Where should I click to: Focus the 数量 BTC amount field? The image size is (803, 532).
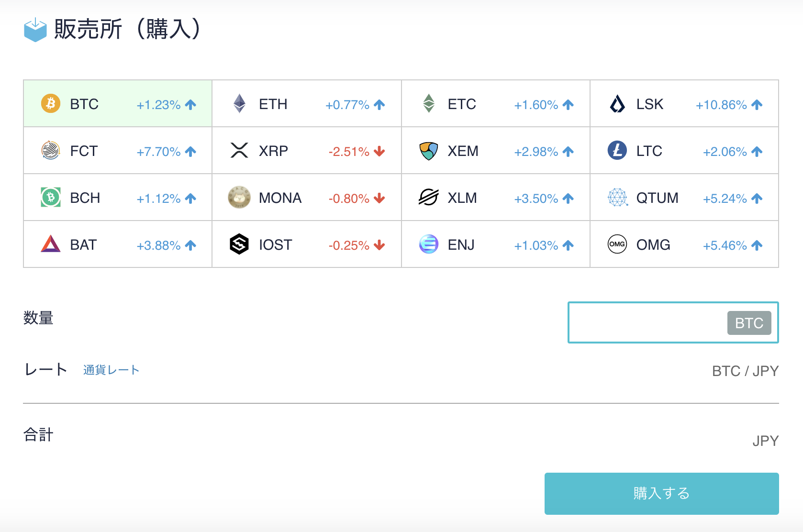tap(647, 322)
